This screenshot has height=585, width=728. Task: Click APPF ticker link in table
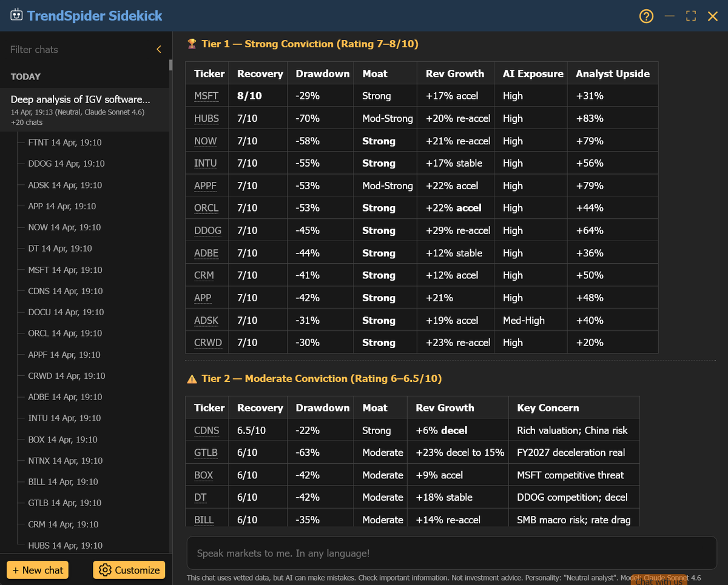pos(206,186)
